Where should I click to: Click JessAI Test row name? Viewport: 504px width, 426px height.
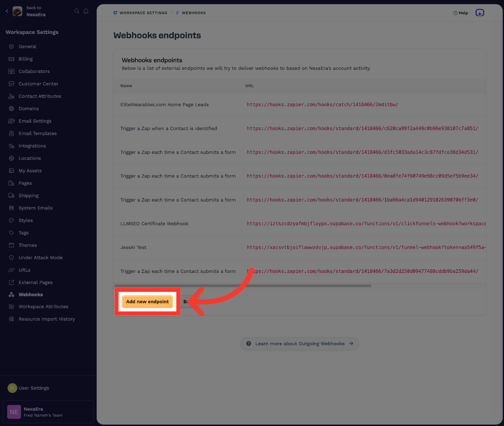click(x=133, y=248)
